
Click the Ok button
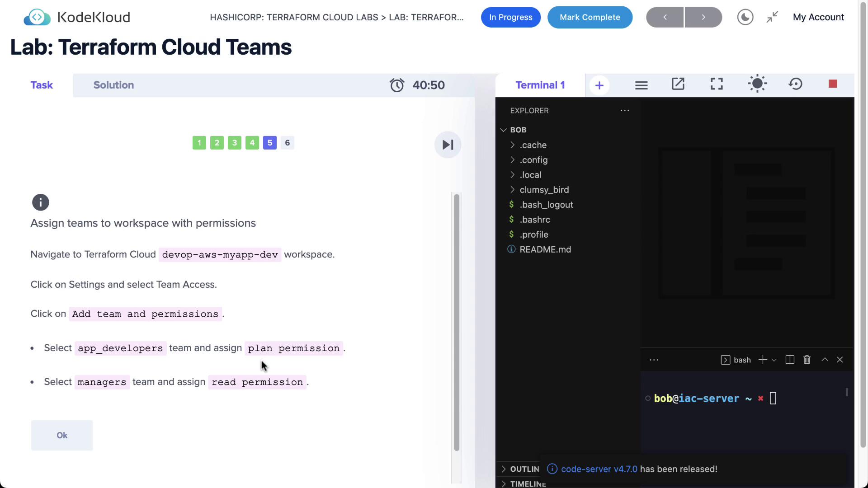click(62, 435)
